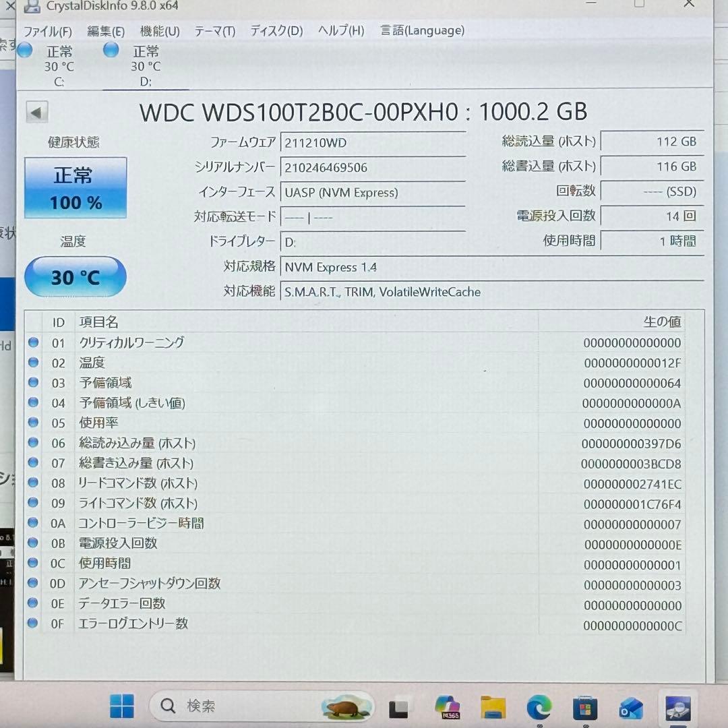Image resolution: width=728 pixels, height=728 pixels.
Task: Click the 項目名 column header
Action: 307,322
